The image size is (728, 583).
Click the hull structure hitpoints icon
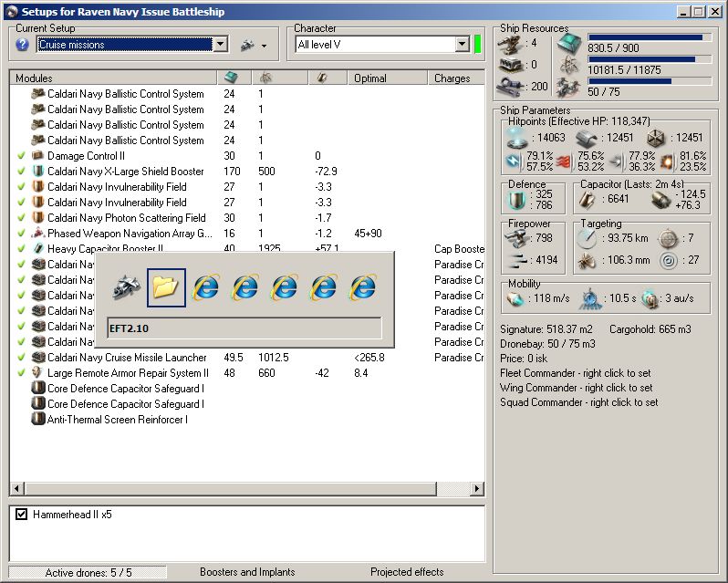point(657,138)
